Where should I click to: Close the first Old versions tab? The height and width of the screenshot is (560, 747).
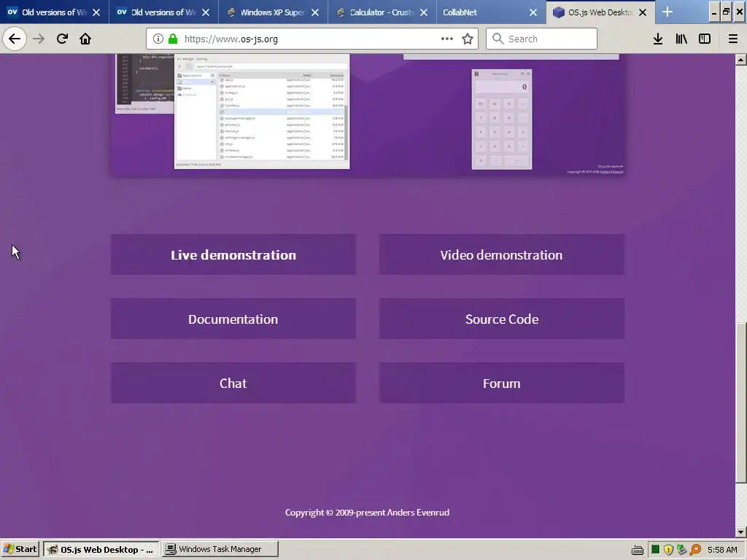tap(96, 12)
